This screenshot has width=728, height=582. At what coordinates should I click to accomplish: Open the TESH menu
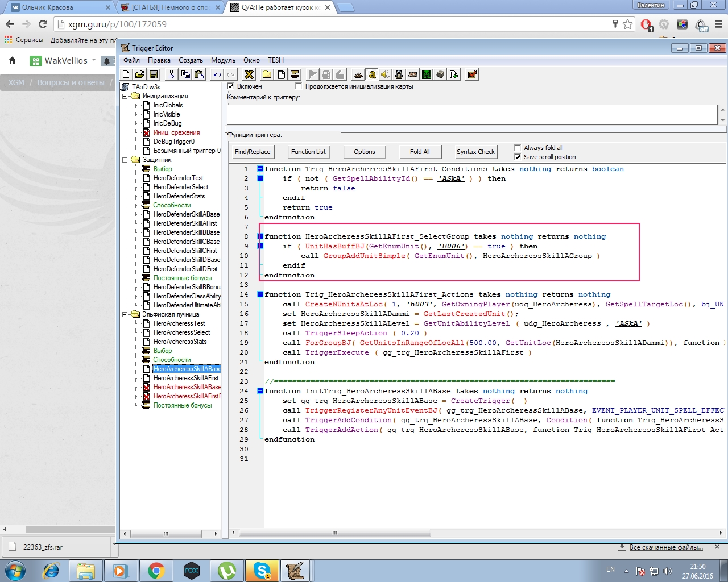click(276, 60)
